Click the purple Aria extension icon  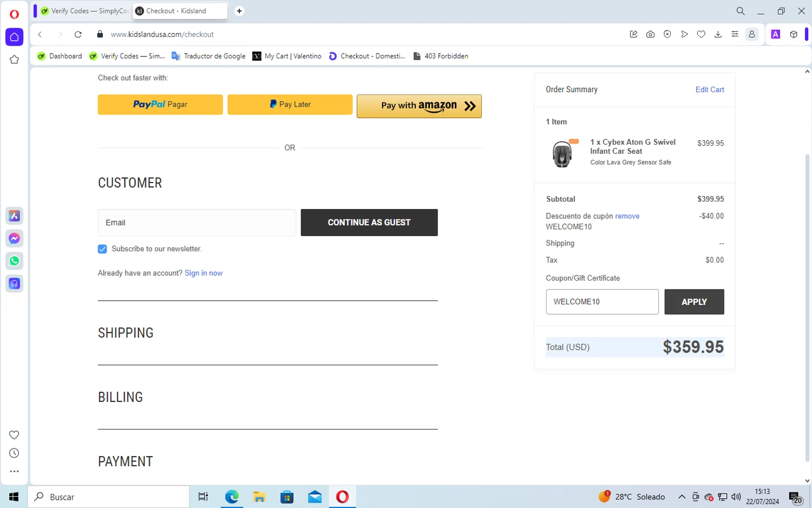pyautogui.click(x=776, y=34)
